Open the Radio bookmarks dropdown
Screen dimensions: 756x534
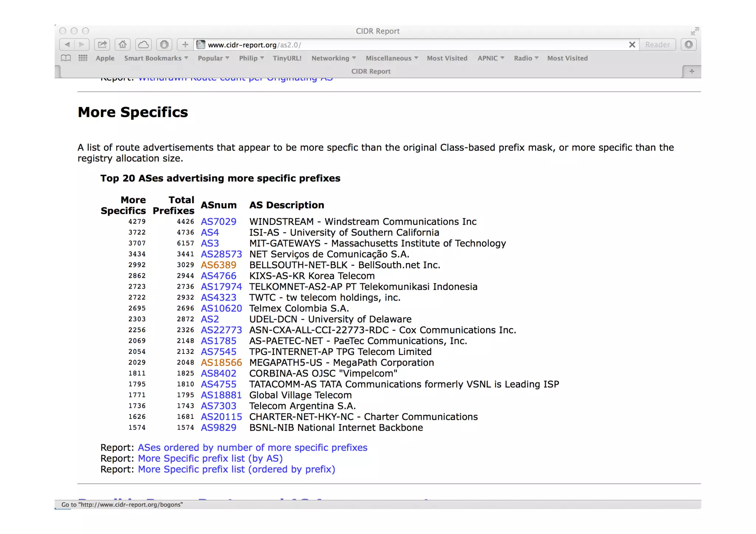tap(526, 58)
